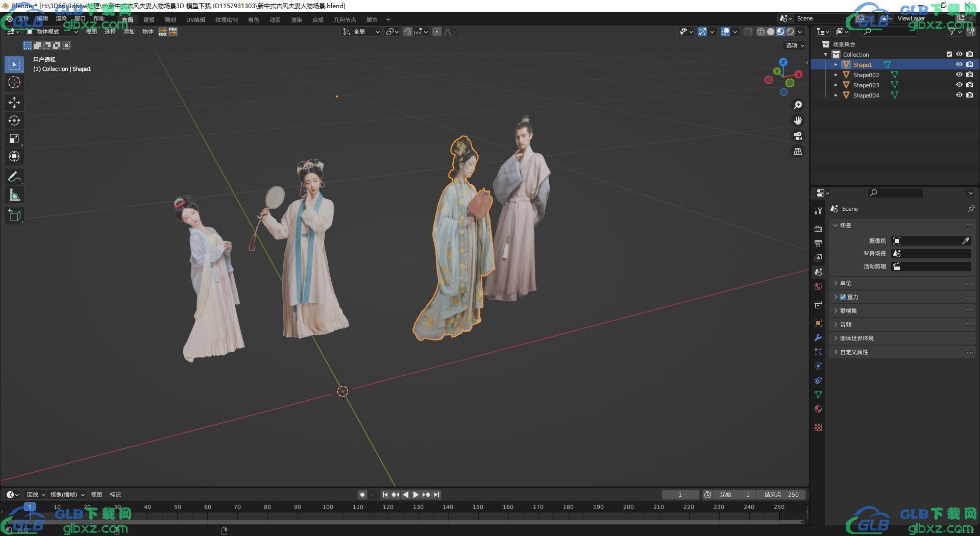Open the 着色 shading workspace tab
Screen dimensions: 980x536
pyautogui.click(x=254, y=20)
